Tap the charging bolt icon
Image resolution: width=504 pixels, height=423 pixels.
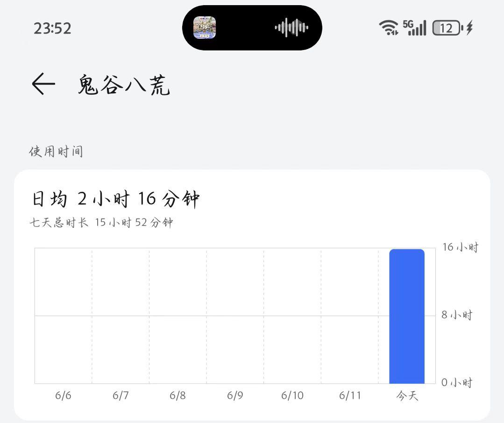click(x=469, y=28)
